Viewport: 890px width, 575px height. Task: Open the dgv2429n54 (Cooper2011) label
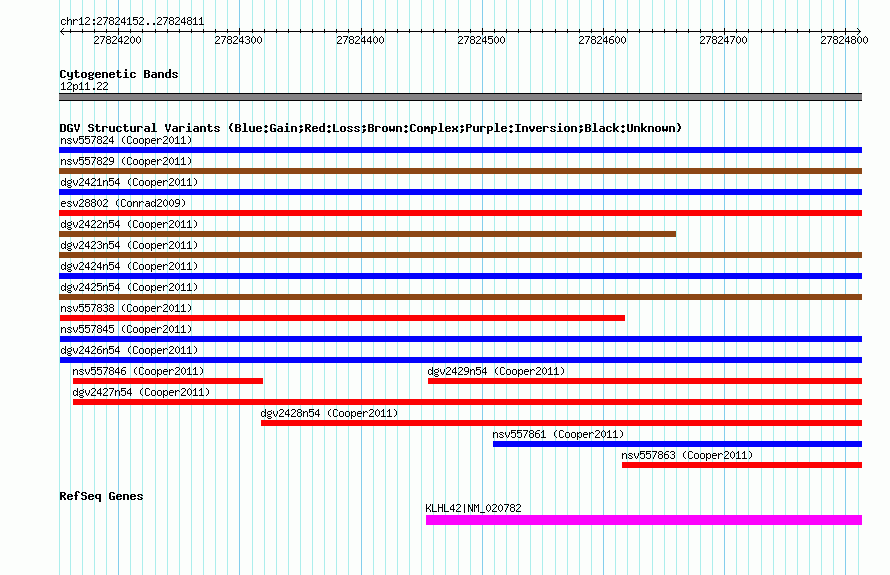[x=496, y=371]
